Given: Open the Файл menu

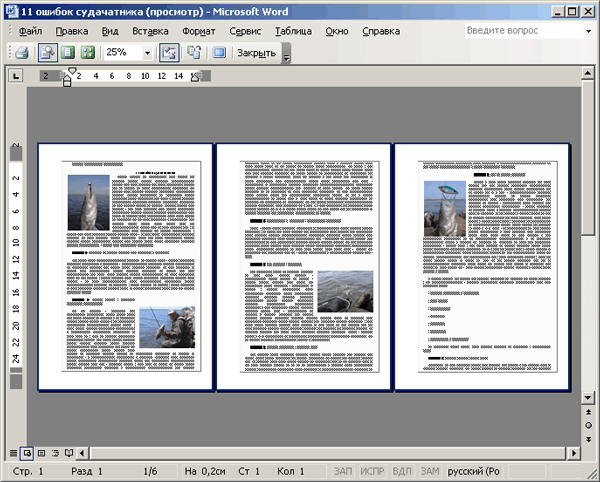Looking at the screenshot, I should tap(31, 31).
